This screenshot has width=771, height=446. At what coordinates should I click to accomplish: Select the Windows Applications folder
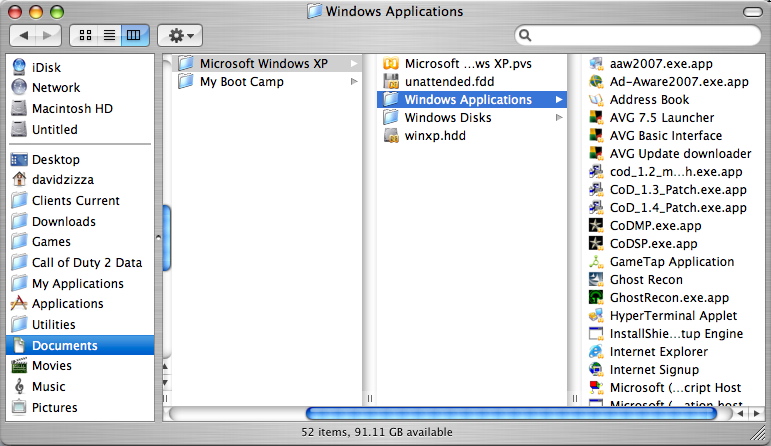click(x=471, y=99)
